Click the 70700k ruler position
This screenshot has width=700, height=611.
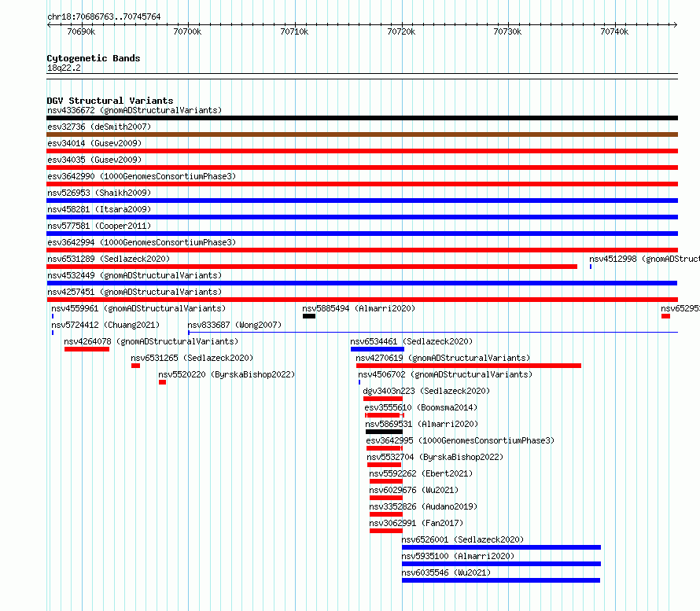[187, 31]
